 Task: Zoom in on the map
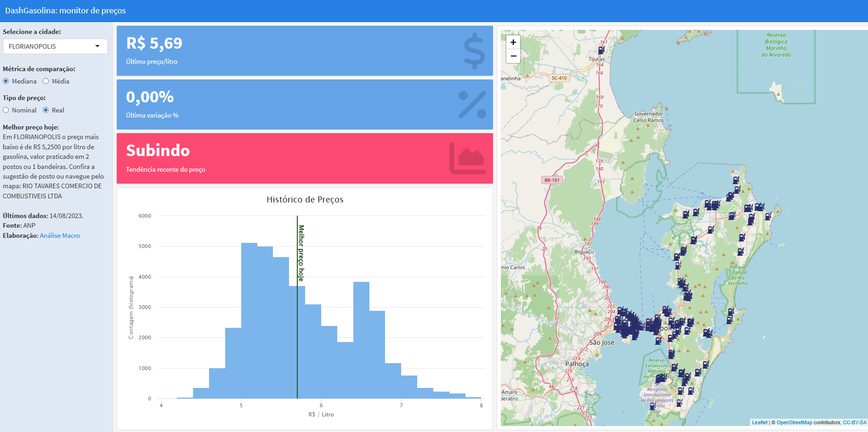tap(513, 42)
